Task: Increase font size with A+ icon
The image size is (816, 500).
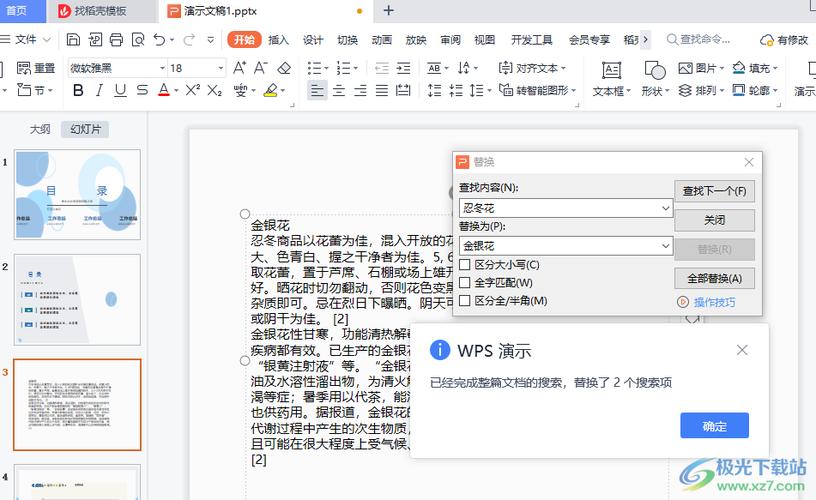Action: (x=239, y=68)
